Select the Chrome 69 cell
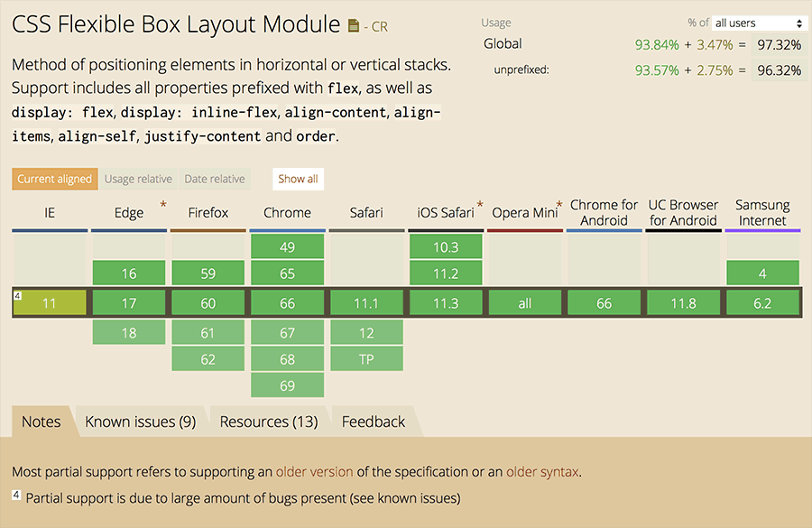Viewport: 812px width, 528px height. point(288,385)
